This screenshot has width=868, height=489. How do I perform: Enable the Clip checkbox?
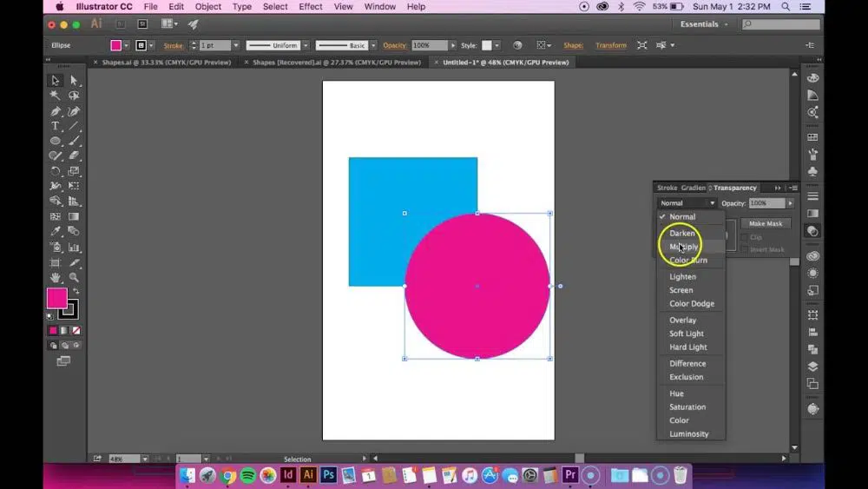[744, 237]
